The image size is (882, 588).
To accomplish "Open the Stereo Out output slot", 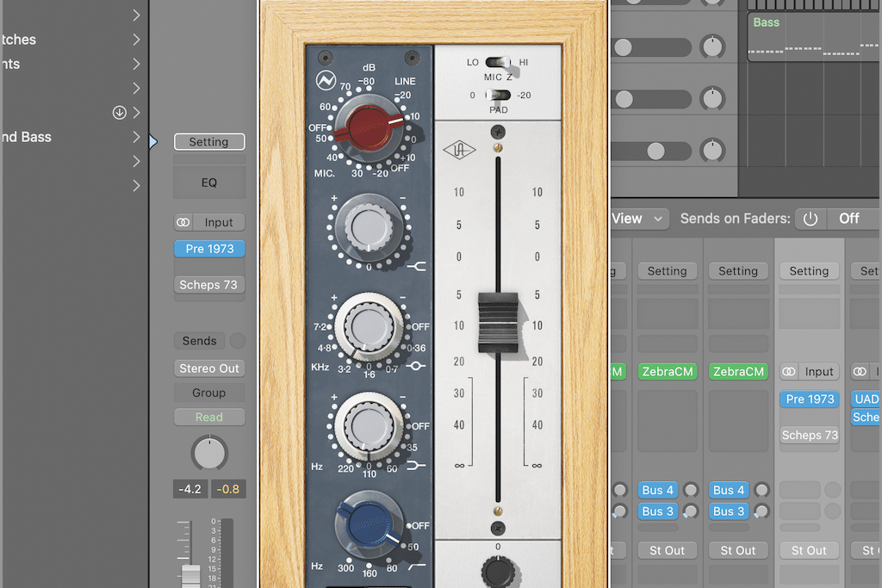I will tap(209, 368).
